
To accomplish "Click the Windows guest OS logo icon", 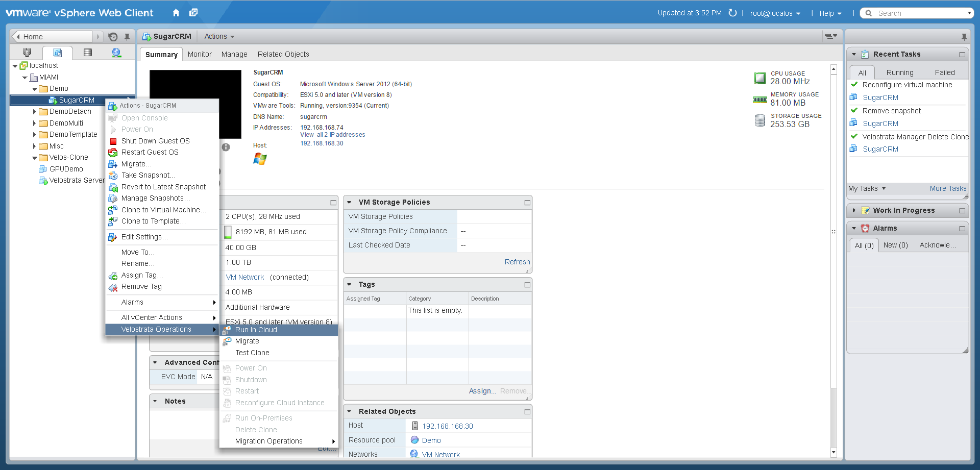I will [x=260, y=159].
